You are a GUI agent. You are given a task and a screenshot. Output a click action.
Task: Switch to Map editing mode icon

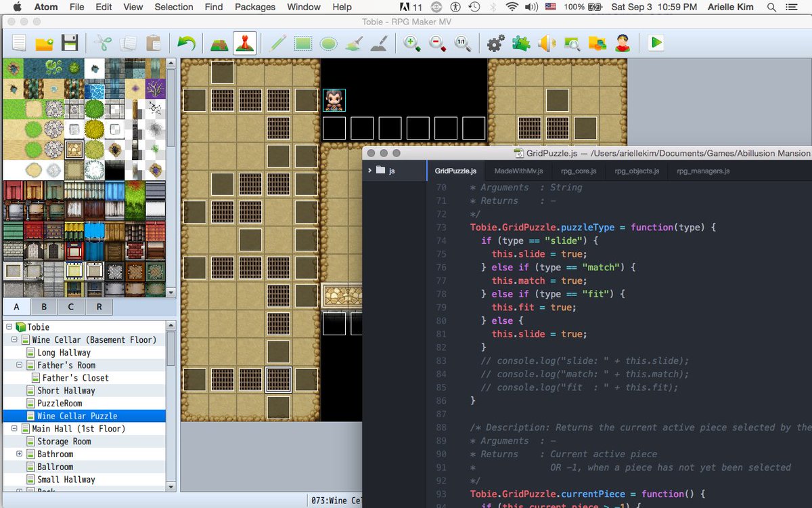219,43
